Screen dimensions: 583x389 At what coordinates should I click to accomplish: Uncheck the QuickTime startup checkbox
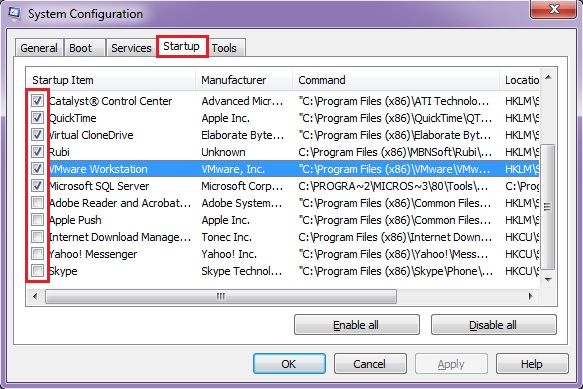pyautogui.click(x=37, y=118)
